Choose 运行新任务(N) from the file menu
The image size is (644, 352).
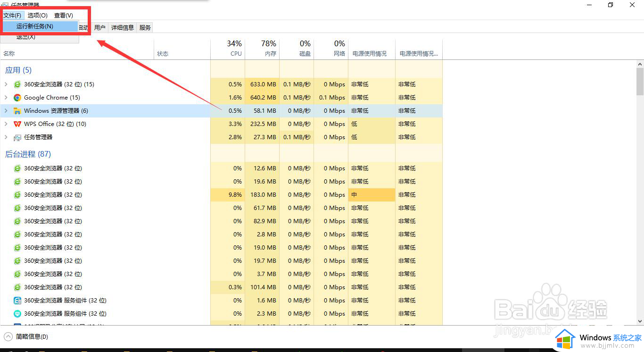(x=40, y=26)
